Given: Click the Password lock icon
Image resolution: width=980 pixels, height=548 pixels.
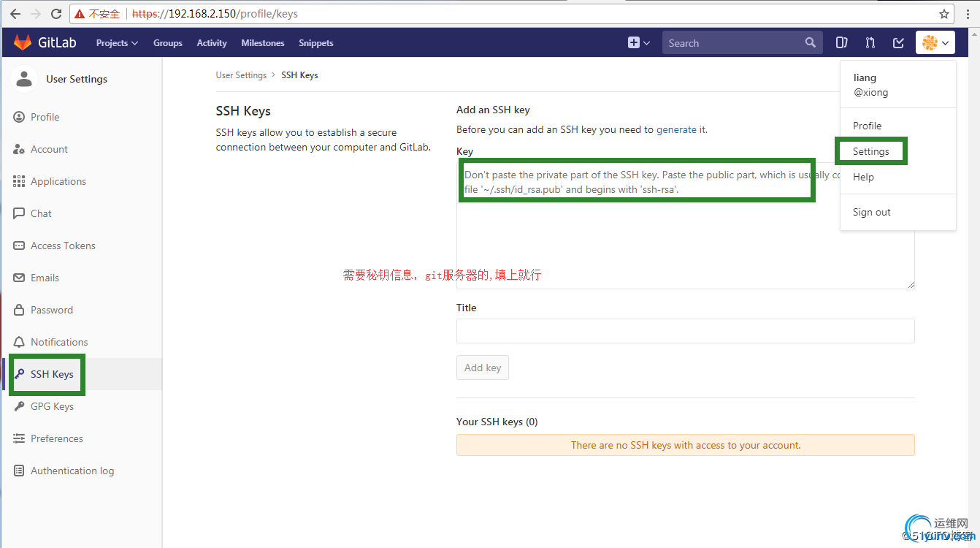Looking at the screenshot, I should (19, 310).
